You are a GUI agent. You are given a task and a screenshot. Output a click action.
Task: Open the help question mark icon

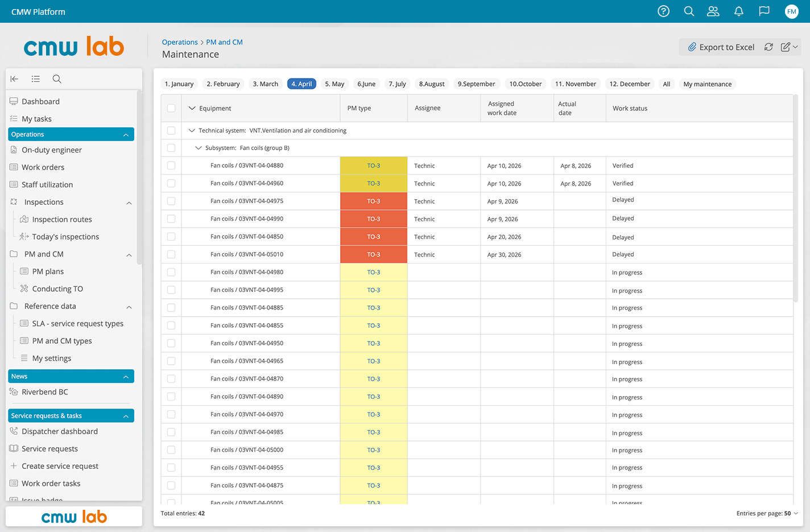[x=663, y=11]
